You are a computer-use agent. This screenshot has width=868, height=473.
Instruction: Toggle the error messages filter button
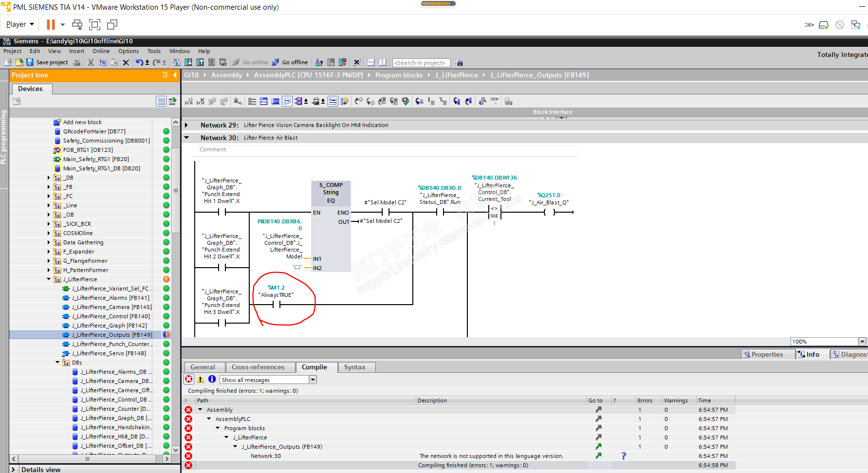click(189, 380)
